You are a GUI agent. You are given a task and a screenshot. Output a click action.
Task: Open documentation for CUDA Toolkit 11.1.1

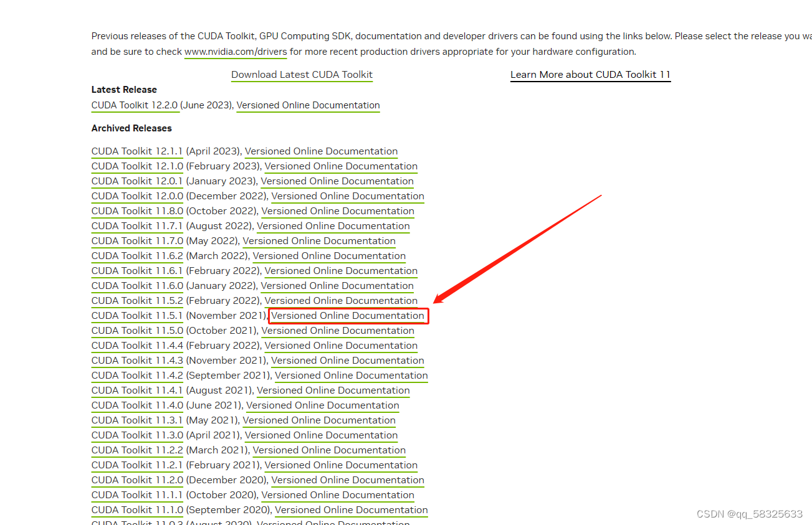tap(338, 495)
